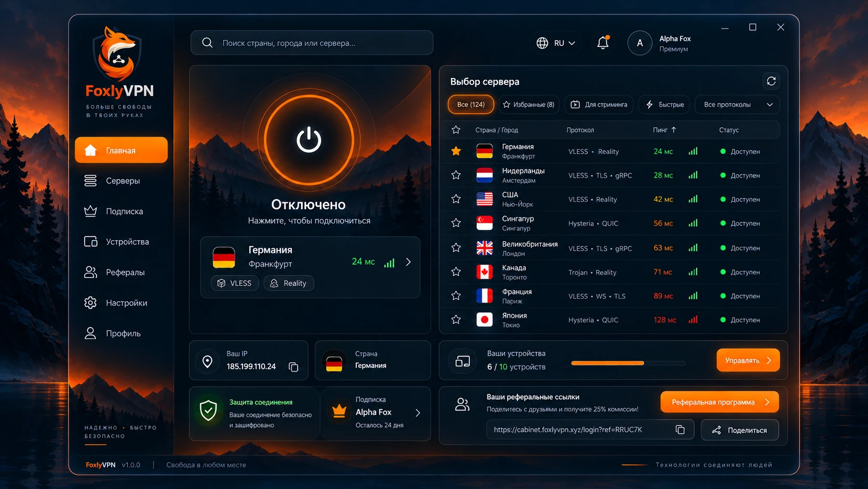Click the Страна / Город column header
The width and height of the screenshot is (868, 489).
click(497, 130)
